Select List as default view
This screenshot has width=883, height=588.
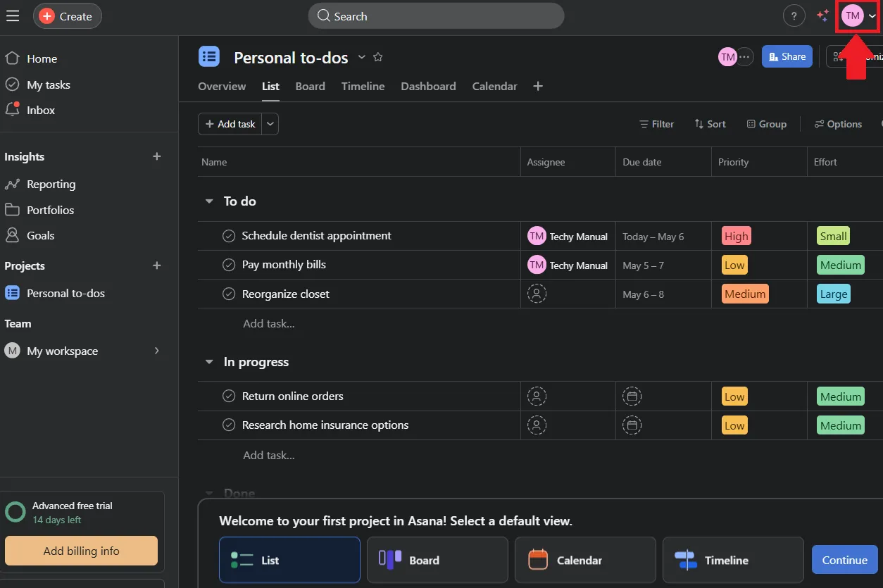point(289,560)
